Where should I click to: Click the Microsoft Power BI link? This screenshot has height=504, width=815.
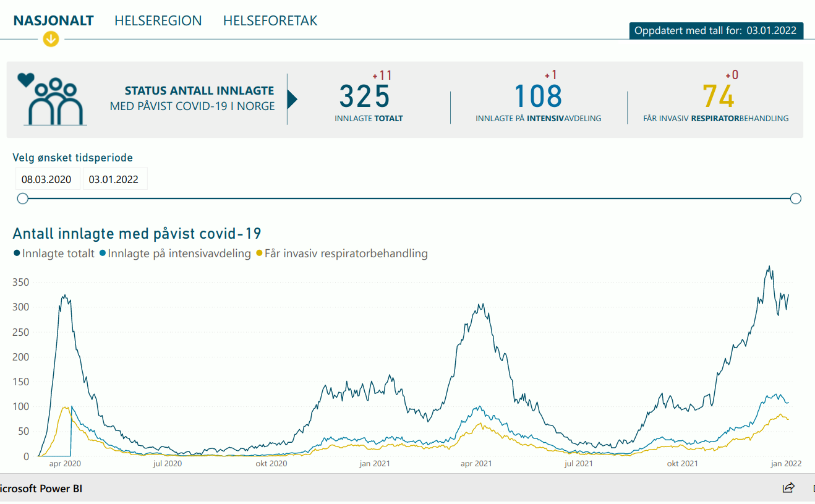[41, 489]
